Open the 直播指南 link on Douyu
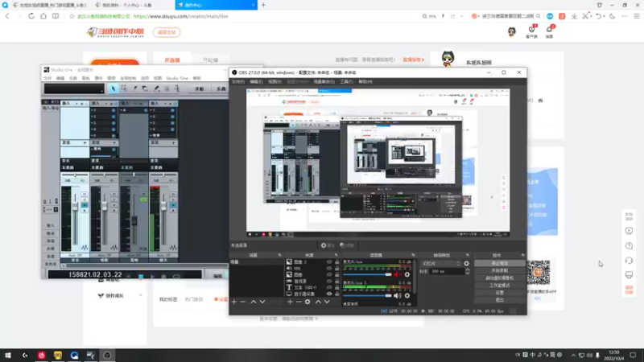Viewport: 644px width, 362px height. click(413, 60)
